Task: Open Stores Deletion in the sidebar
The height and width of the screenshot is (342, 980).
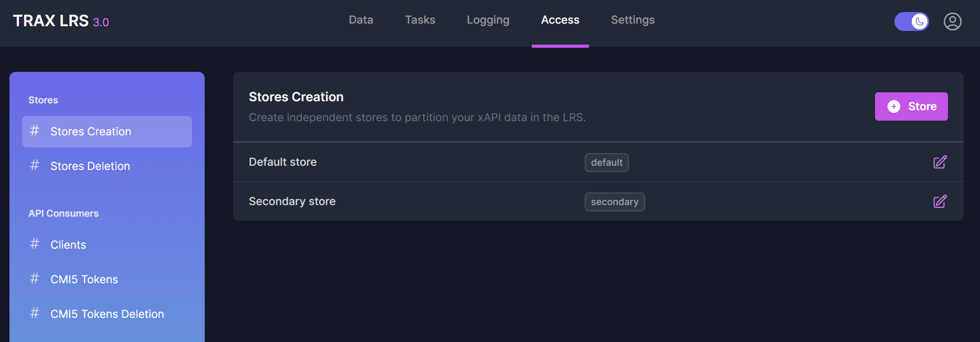Action: tap(90, 166)
